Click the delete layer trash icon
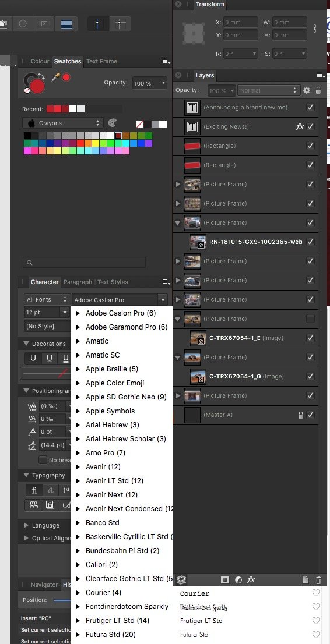Viewport: 330px width, 644px height. pyautogui.click(x=318, y=580)
